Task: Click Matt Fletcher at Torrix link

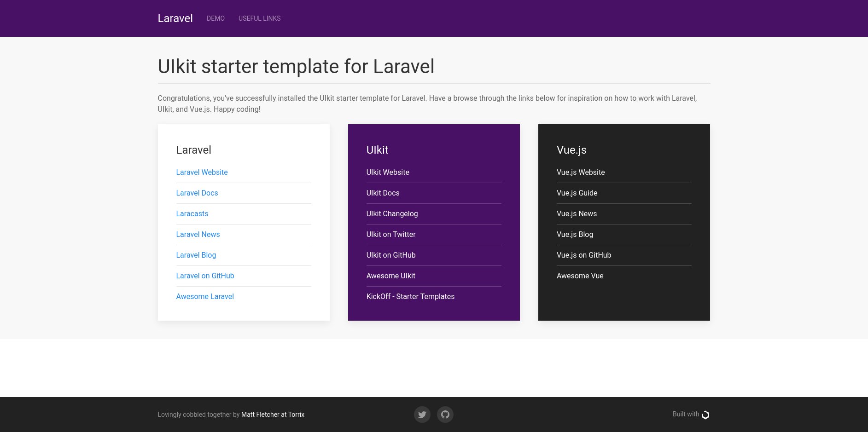Action: pos(273,415)
